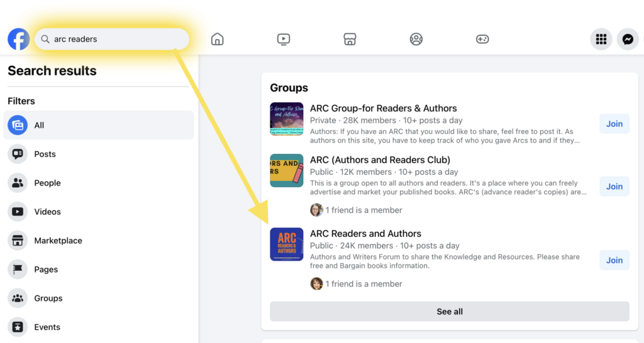Viewport: 644px width, 343px height.
Task: Select the Posts filter icon
Action: point(18,154)
